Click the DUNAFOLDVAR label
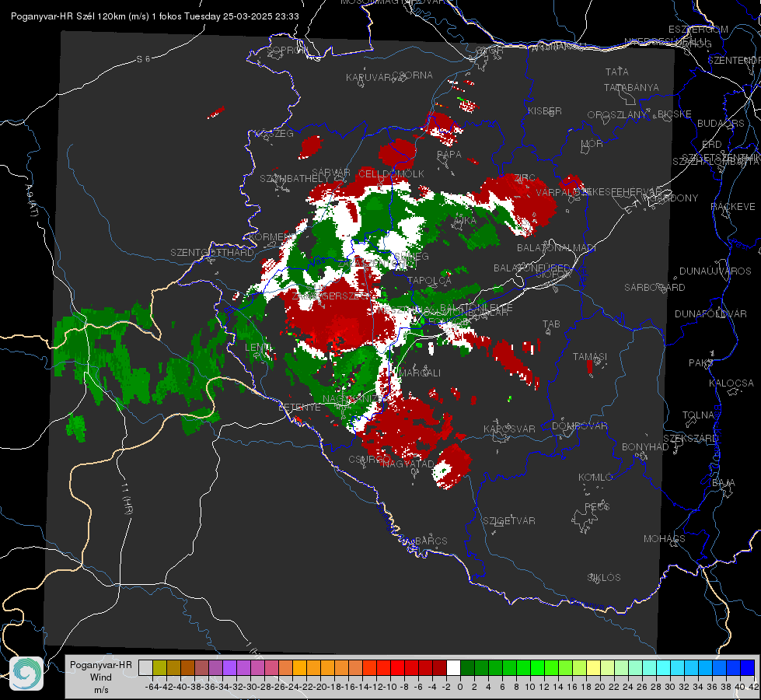 coord(710,313)
